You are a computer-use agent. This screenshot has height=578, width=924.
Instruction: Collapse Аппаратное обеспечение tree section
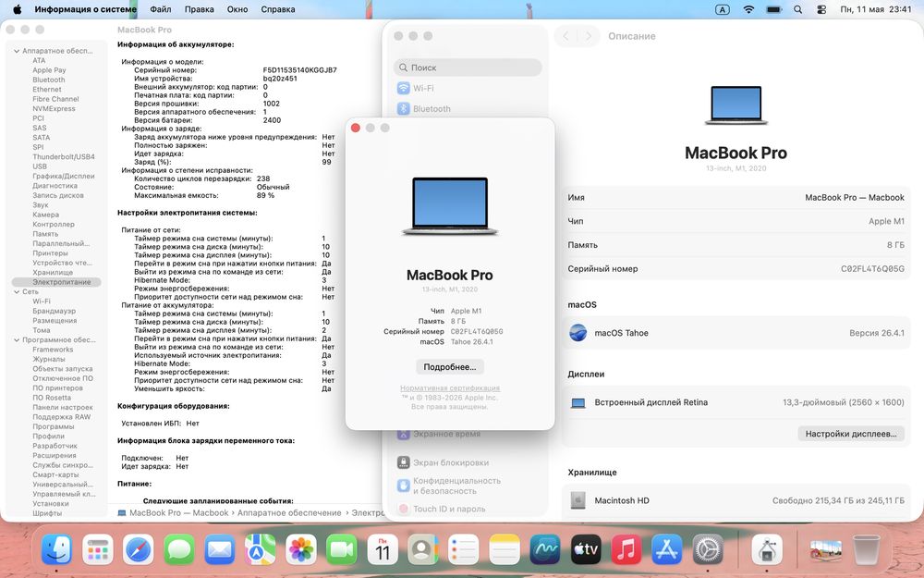[17, 51]
